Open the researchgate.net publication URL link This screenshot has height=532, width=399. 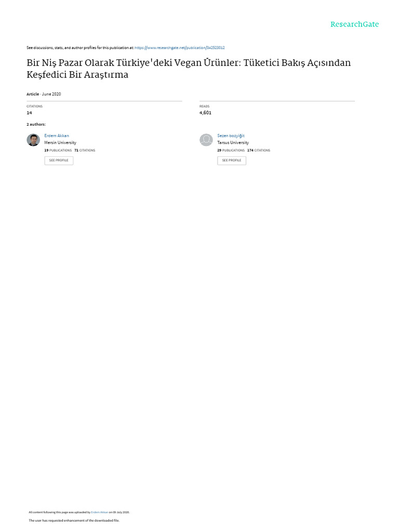(x=179, y=48)
